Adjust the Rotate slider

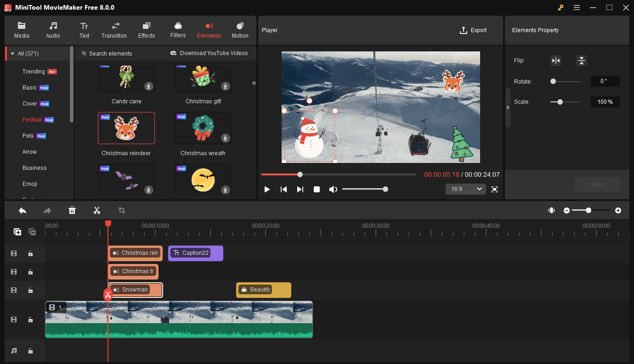click(x=566, y=81)
